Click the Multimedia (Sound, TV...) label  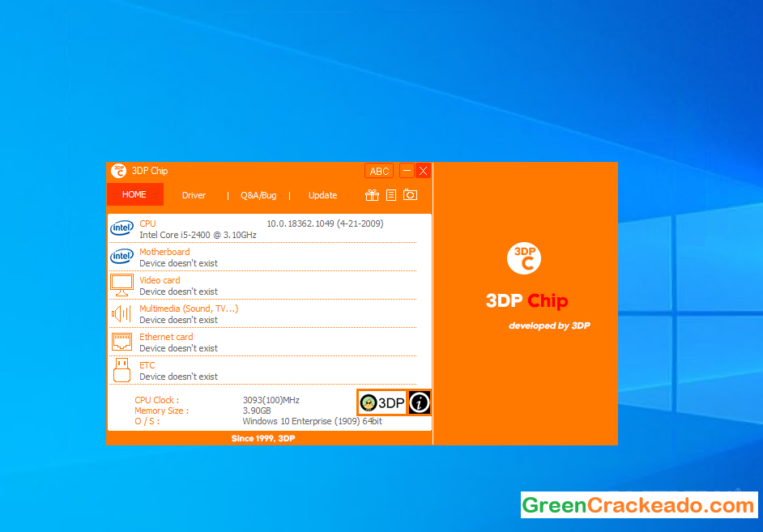tap(189, 309)
